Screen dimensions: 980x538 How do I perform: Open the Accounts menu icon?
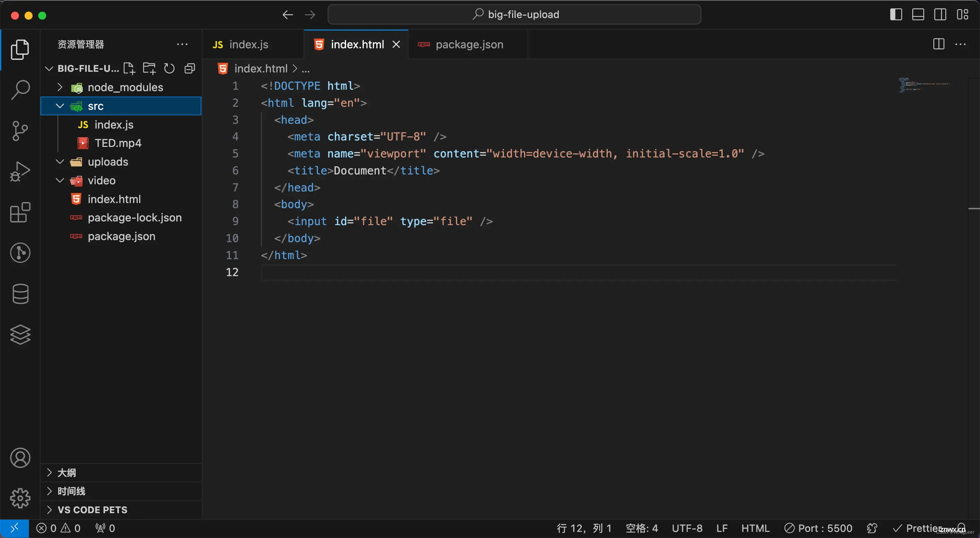click(x=20, y=457)
